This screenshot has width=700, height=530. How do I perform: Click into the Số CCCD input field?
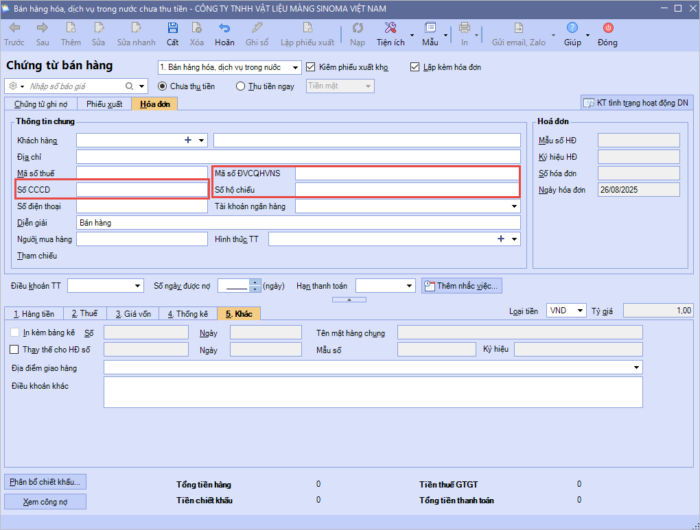[141, 189]
